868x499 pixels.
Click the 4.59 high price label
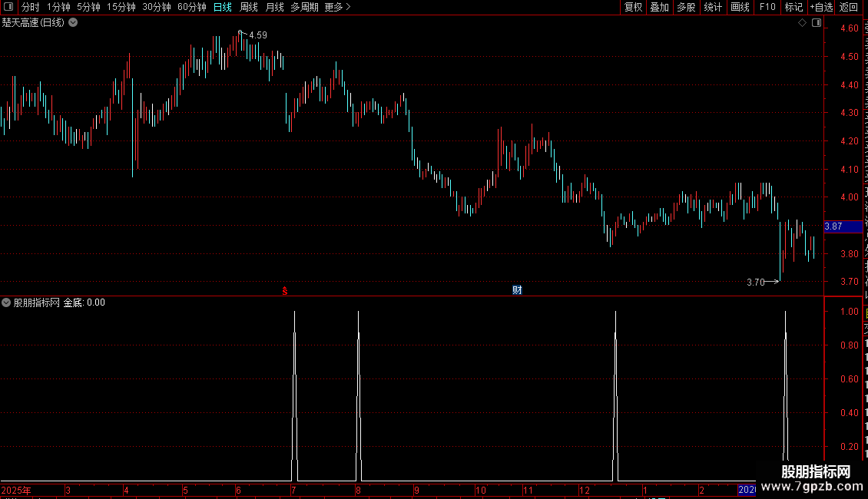coord(258,35)
